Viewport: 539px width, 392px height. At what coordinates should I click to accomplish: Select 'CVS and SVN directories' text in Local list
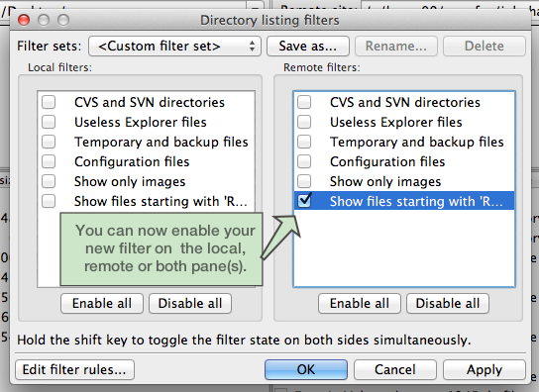point(150,102)
